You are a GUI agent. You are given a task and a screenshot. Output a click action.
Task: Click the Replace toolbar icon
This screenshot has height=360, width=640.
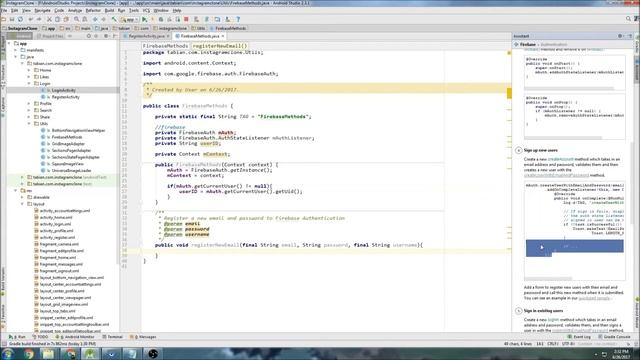[x=85, y=19]
